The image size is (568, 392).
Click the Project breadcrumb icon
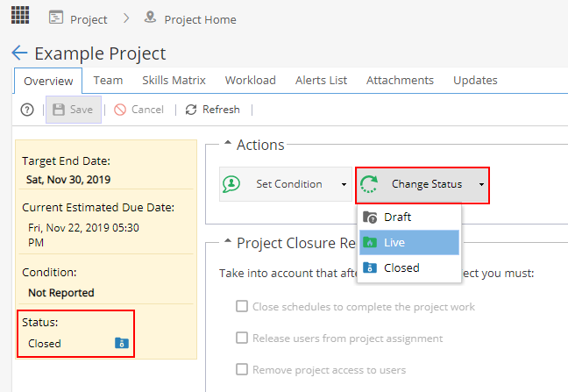coord(56,18)
